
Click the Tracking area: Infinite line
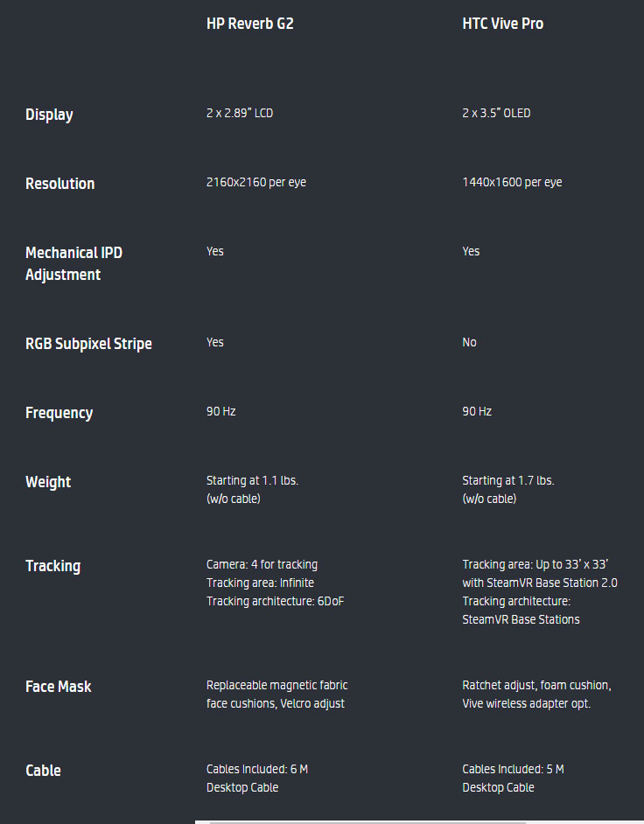click(260, 583)
